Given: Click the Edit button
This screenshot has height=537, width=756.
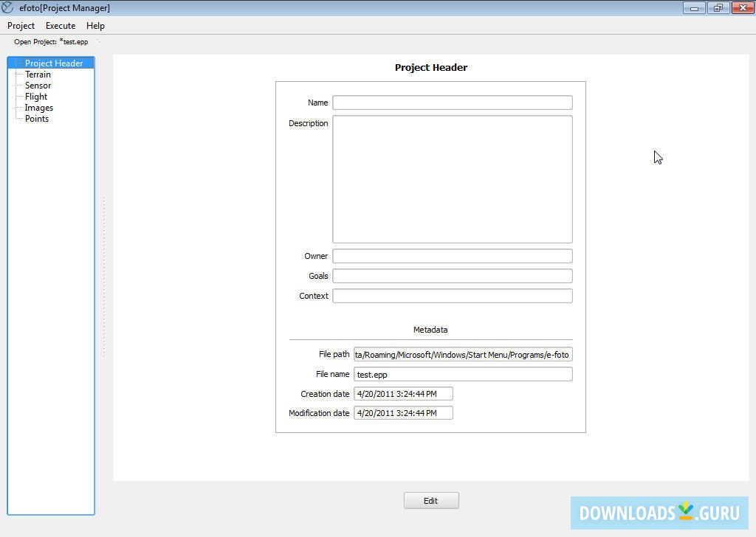Looking at the screenshot, I should coord(431,500).
